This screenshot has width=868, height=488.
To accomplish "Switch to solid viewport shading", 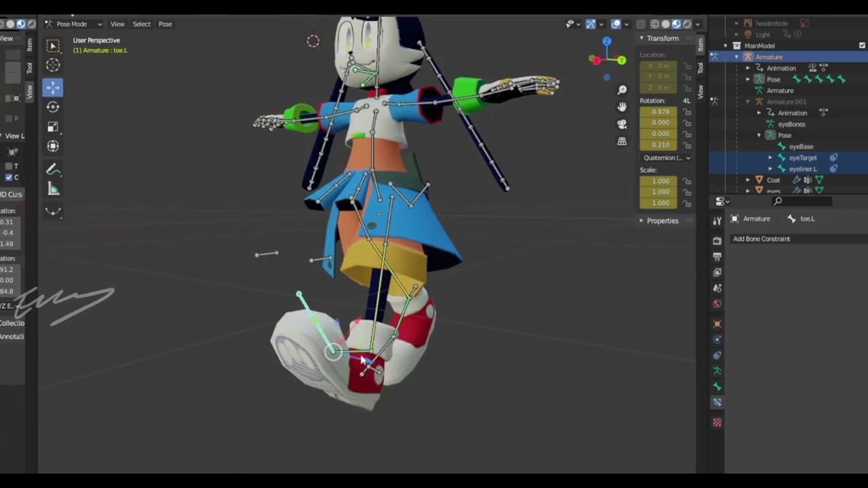I will click(666, 24).
